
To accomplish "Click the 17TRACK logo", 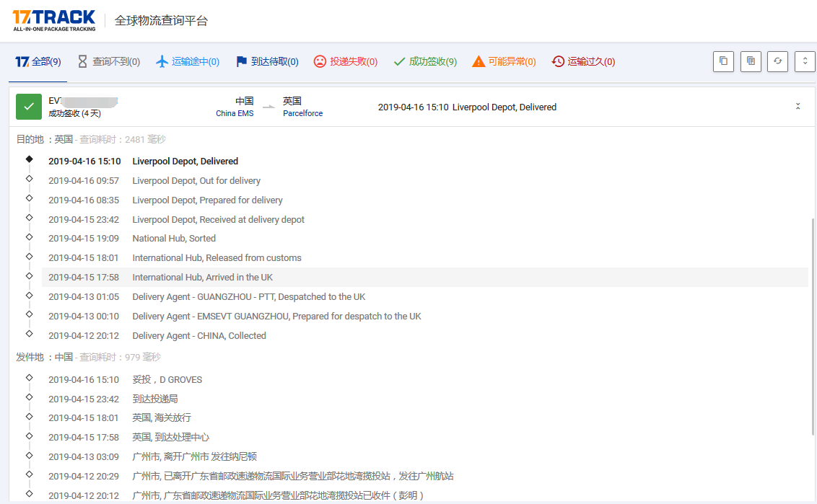I will 54,20.
